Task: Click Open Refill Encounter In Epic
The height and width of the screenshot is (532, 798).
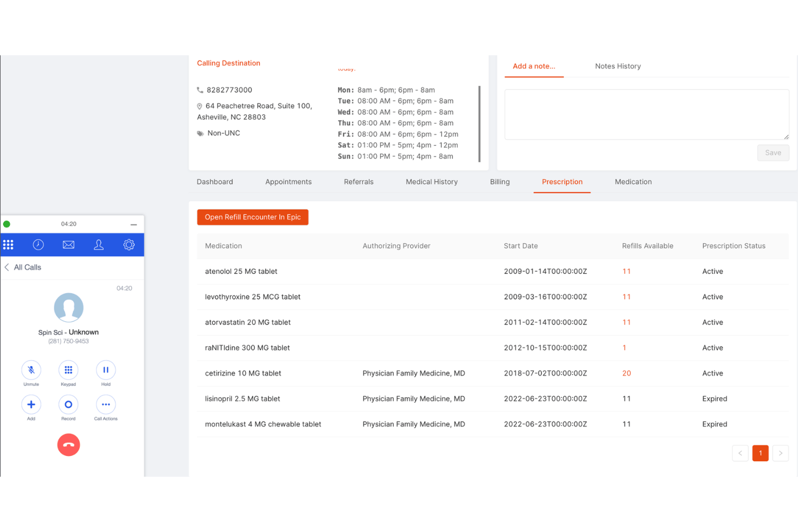Action: (x=253, y=217)
